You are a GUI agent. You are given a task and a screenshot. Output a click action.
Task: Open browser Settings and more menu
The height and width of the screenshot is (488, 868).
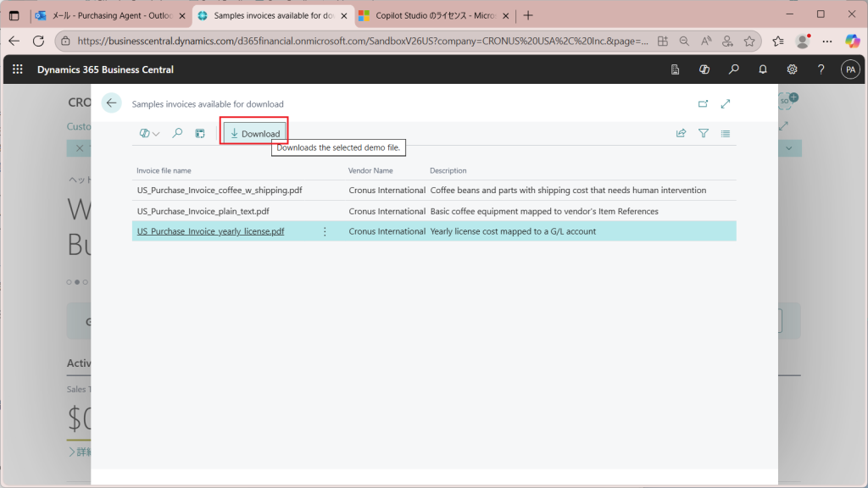[x=827, y=41]
